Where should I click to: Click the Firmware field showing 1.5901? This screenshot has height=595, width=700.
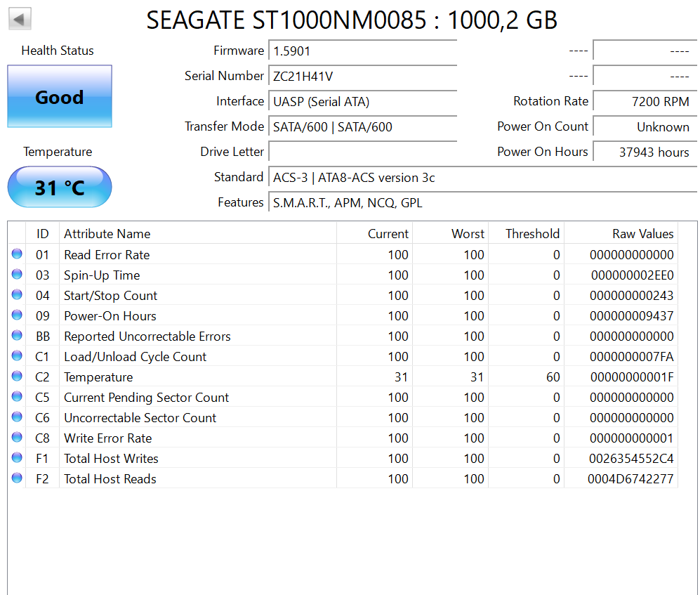pos(362,51)
